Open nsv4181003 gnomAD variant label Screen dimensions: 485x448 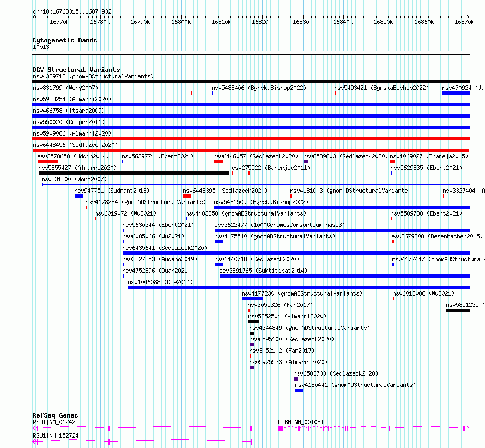[x=350, y=191]
